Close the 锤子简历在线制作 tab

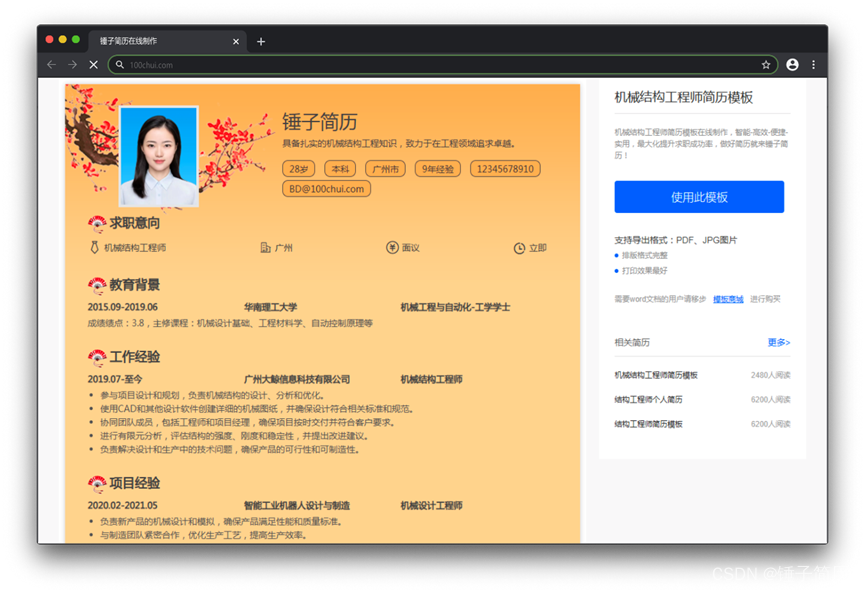[236, 41]
